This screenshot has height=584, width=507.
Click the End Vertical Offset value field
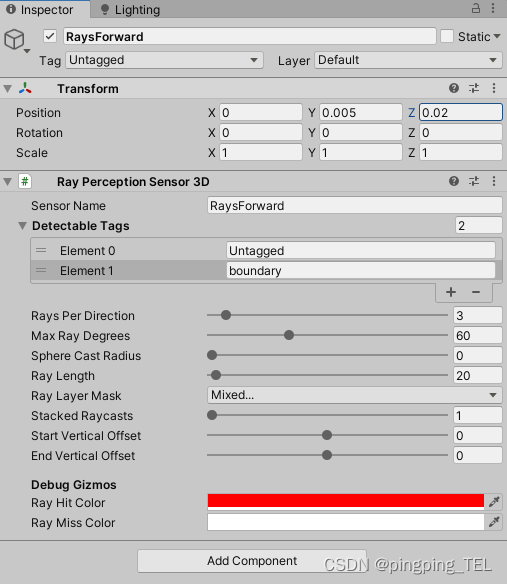coord(478,456)
